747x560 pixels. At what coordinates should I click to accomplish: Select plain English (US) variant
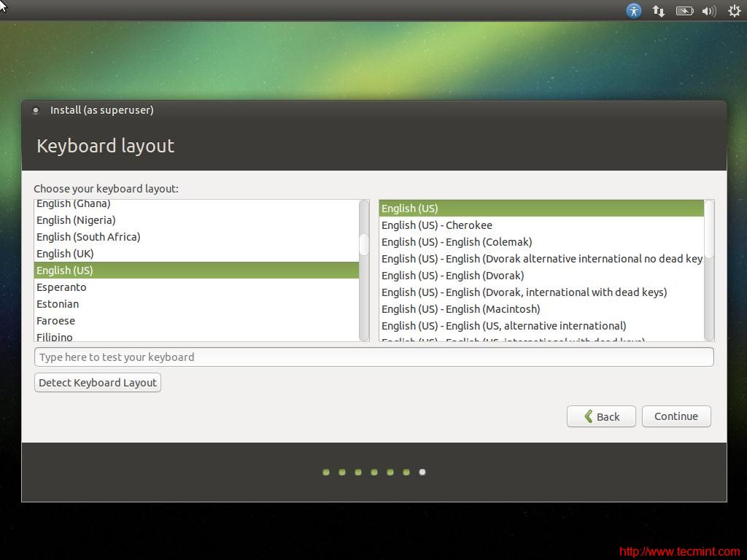pos(542,208)
